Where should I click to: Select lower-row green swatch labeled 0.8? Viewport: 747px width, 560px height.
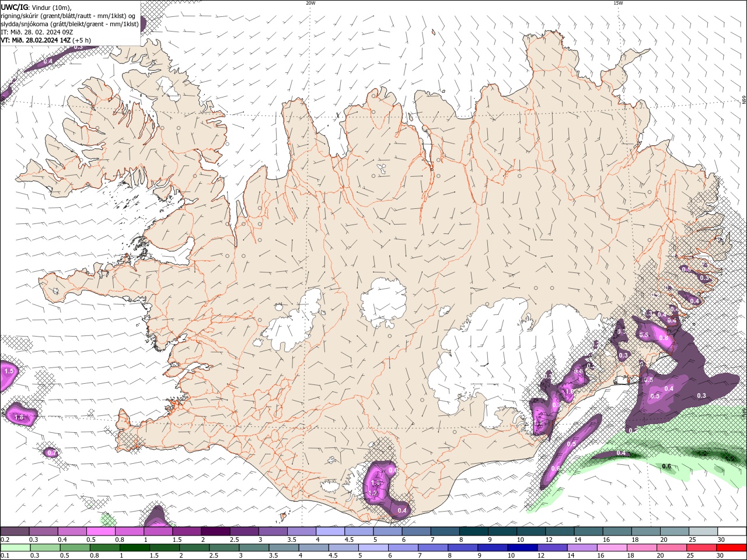[104, 548]
